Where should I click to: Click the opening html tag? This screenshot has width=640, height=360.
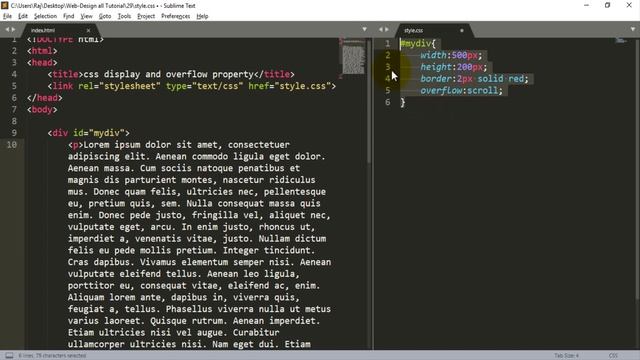click(x=42, y=51)
